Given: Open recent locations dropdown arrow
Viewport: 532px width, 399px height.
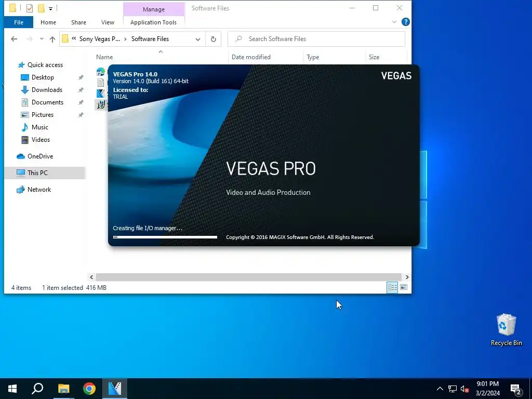Looking at the screenshot, I should pyautogui.click(x=42, y=39).
